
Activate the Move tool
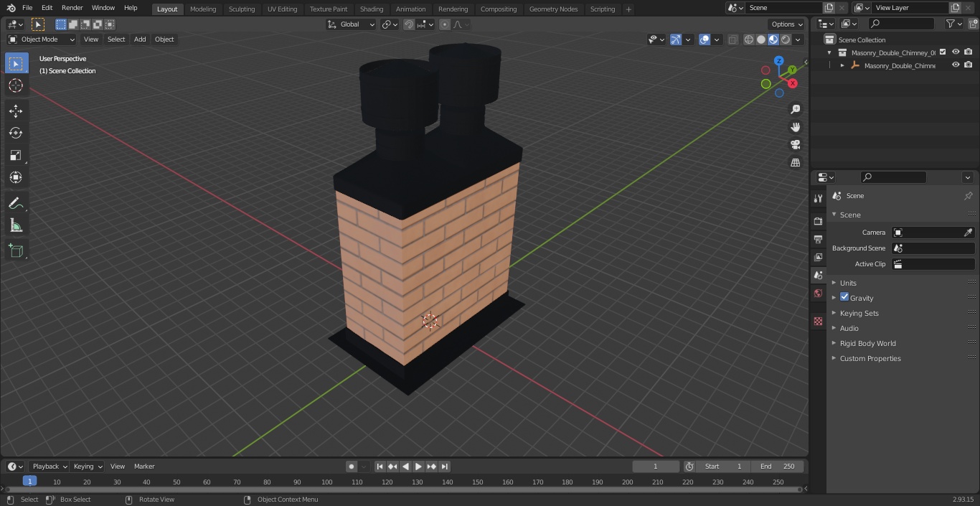16,111
